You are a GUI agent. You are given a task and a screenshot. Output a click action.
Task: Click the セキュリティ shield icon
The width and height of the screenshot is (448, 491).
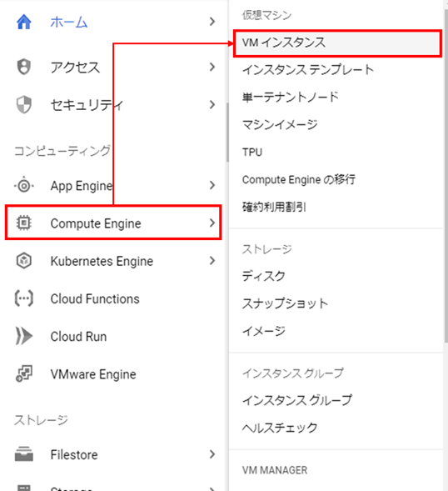(x=24, y=104)
